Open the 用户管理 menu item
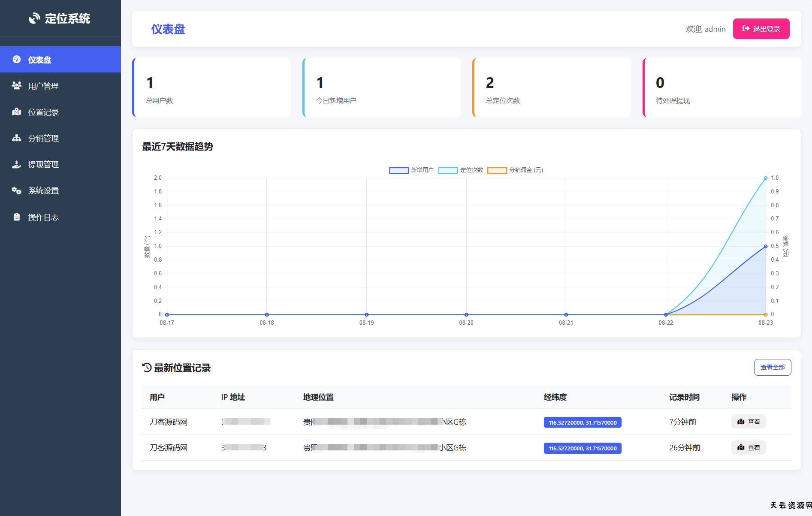The height and width of the screenshot is (516, 812). (43, 86)
